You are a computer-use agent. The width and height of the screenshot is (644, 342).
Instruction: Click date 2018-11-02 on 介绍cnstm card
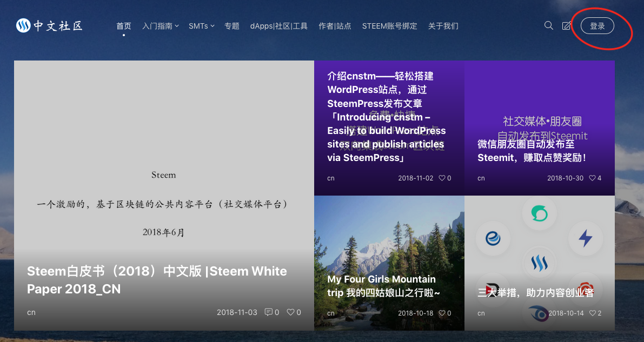pyautogui.click(x=416, y=178)
